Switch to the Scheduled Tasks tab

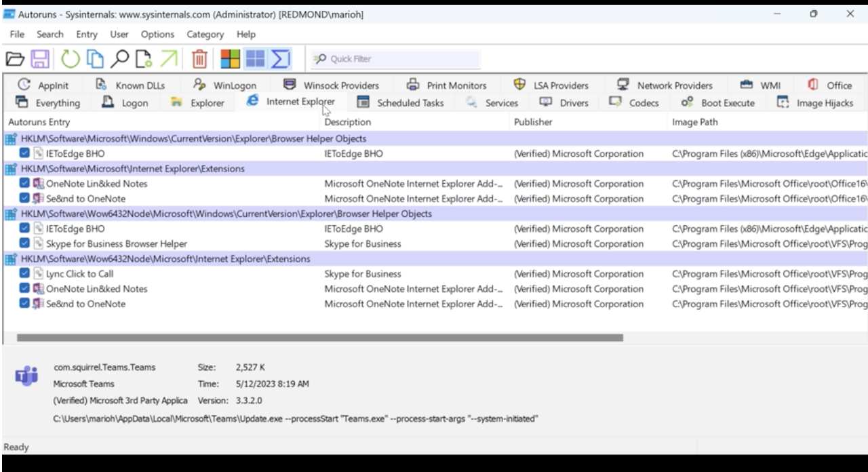click(x=400, y=103)
